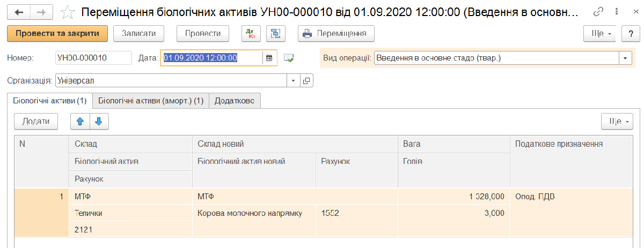Select account 2121 cell
The height and width of the screenshot is (248, 644).
pos(130,229)
